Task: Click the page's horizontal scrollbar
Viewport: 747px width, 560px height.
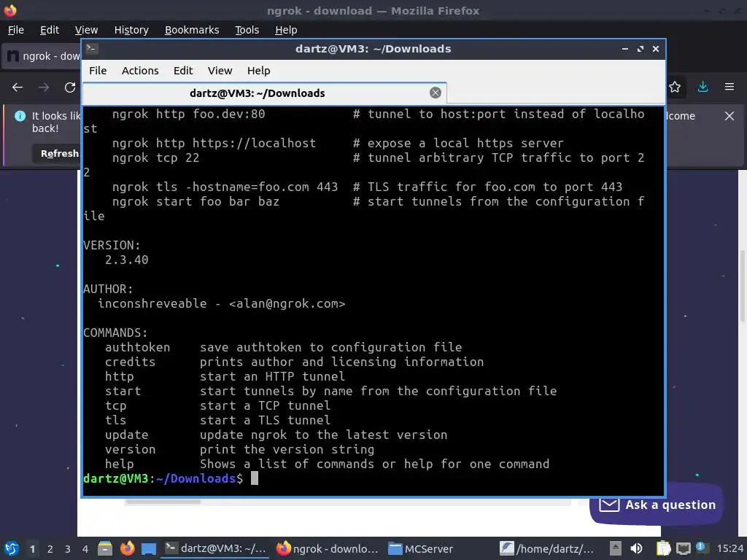Action: tap(163, 502)
